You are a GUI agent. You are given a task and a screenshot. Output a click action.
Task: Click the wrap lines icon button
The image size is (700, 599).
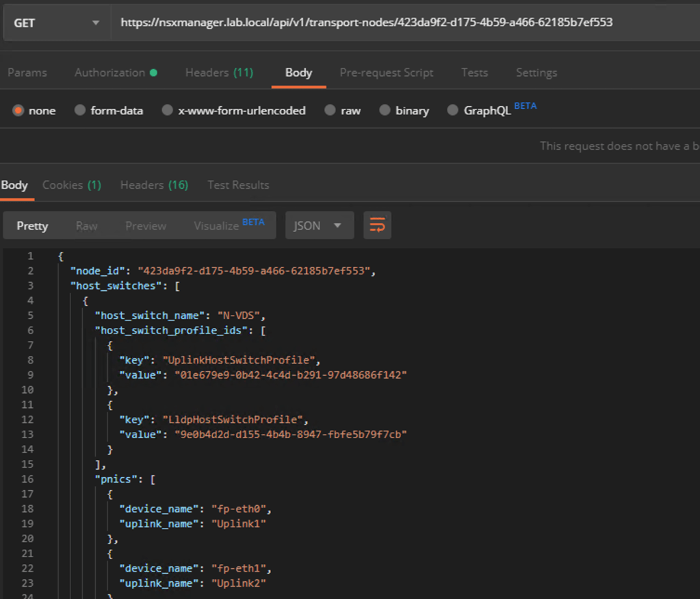pyautogui.click(x=377, y=225)
